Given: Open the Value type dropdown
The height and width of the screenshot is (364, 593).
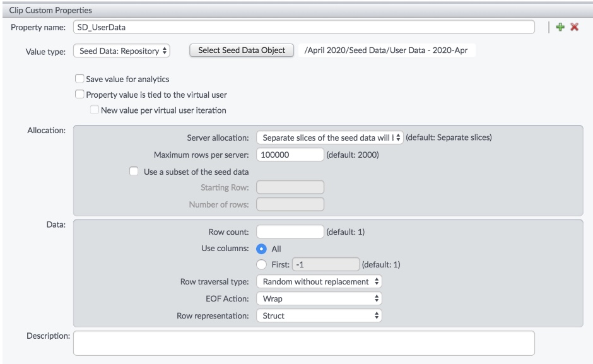Looking at the screenshot, I should click(x=122, y=51).
